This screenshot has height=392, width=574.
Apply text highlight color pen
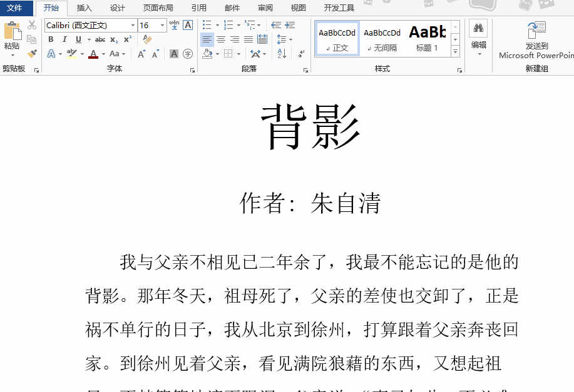[x=72, y=54]
